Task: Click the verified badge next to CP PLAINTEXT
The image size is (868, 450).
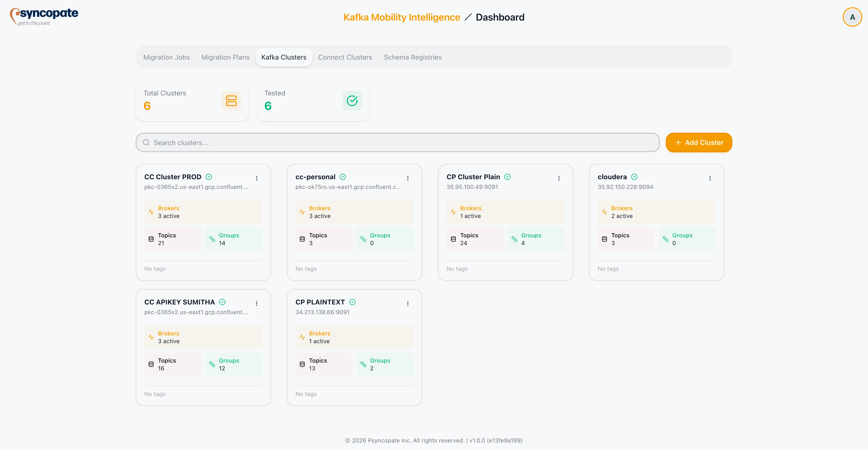Action: click(352, 302)
